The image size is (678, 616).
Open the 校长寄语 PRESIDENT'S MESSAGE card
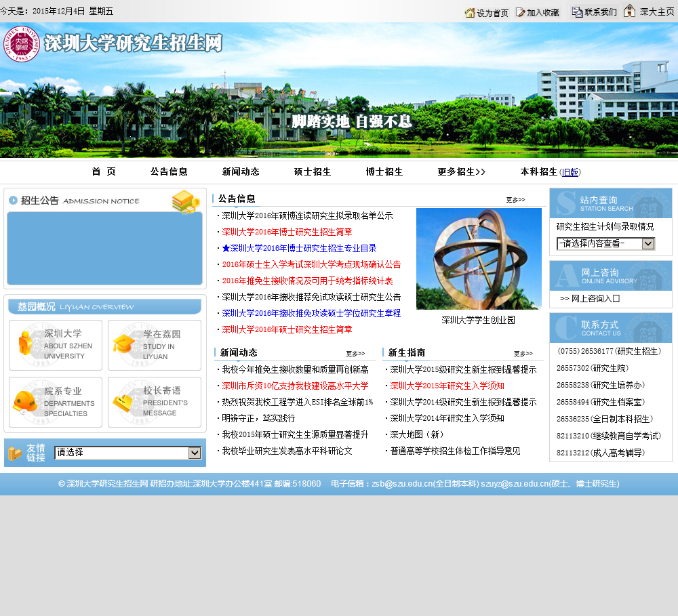(155, 402)
